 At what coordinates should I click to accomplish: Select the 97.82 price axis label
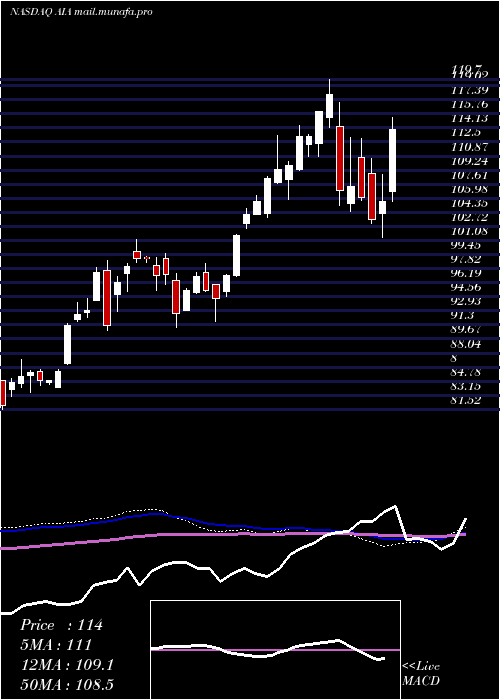[467, 260]
